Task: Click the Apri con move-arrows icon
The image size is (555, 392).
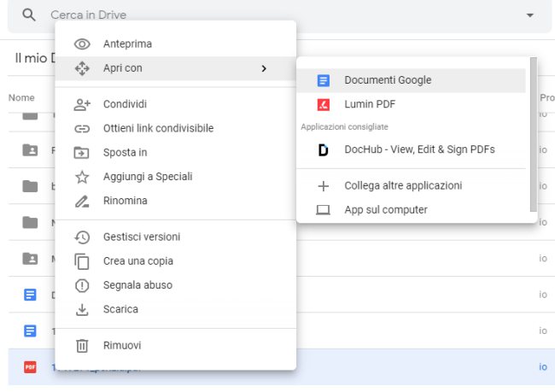Action: pos(82,68)
